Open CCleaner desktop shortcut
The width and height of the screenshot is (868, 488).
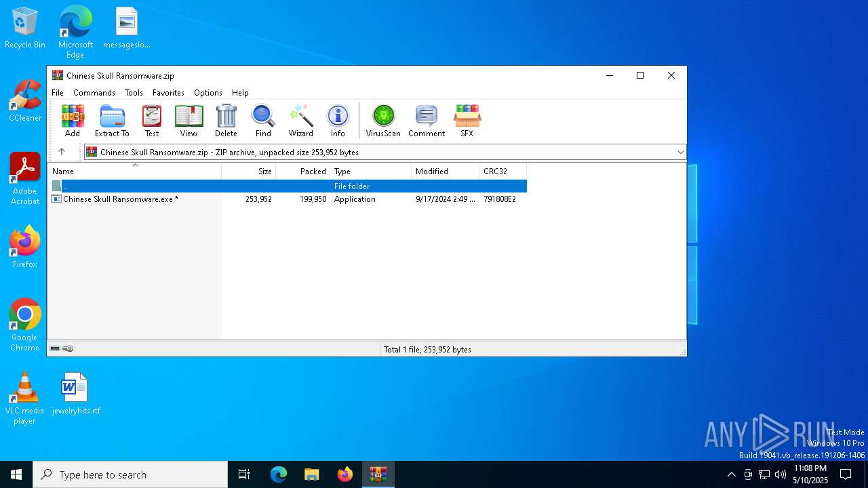[25, 101]
